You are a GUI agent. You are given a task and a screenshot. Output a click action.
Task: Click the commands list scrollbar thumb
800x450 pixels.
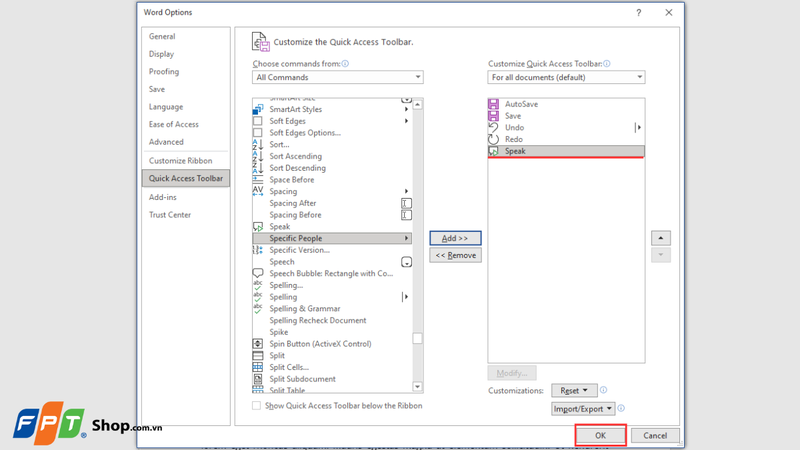pyautogui.click(x=417, y=338)
